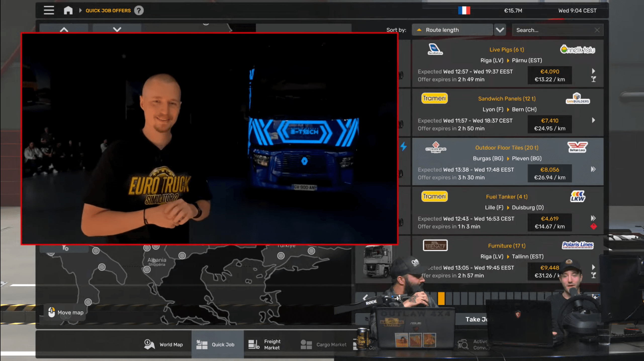Click the €15.7M balance display
This screenshot has height=361, width=644.
513,11
